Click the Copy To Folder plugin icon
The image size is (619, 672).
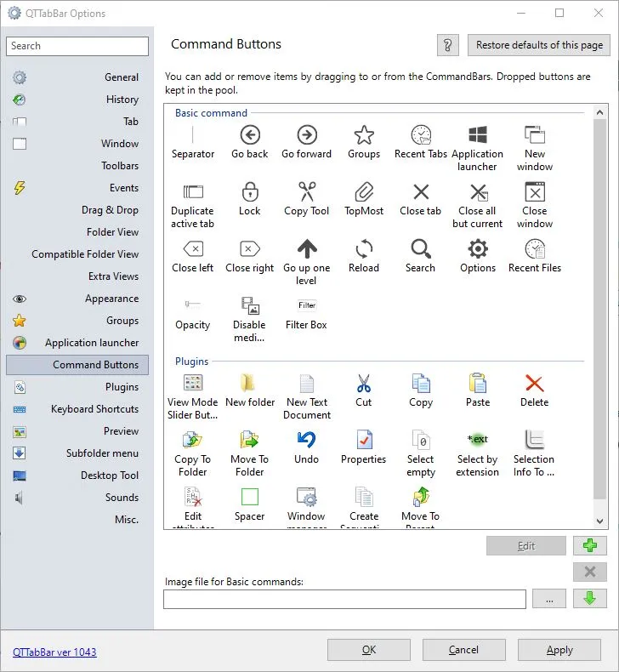pyautogui.click(x=193, y=440)
